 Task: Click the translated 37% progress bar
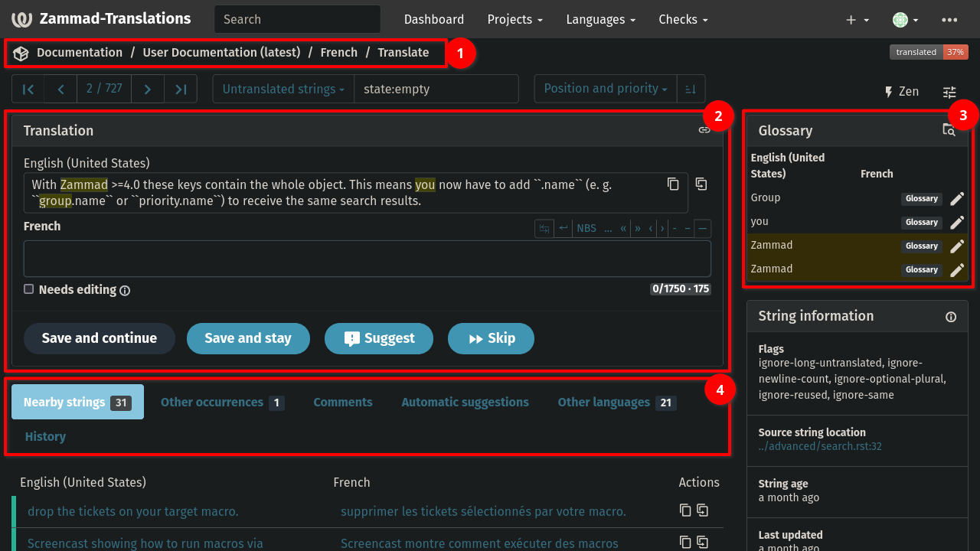click(929, 52)
